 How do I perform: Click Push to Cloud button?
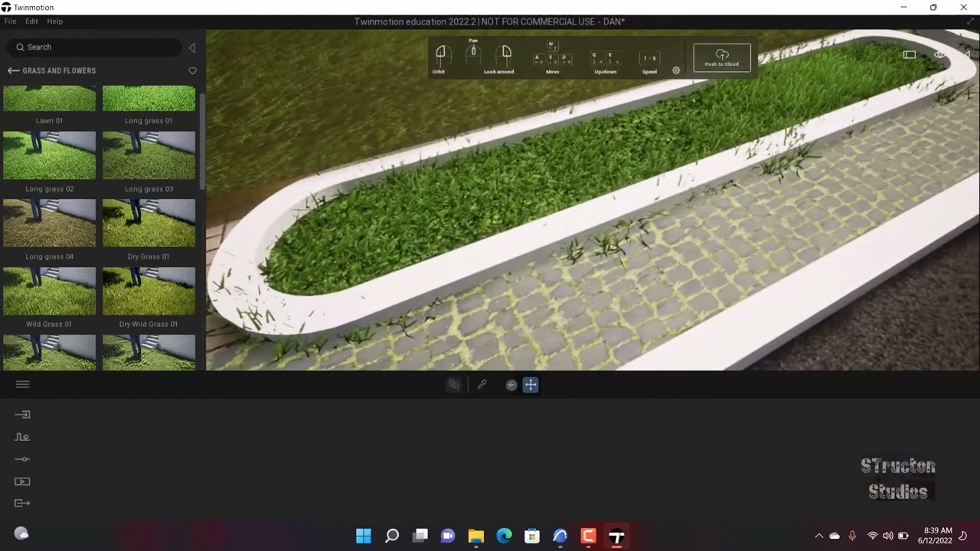pyautogui.click(x=722, y=57)
